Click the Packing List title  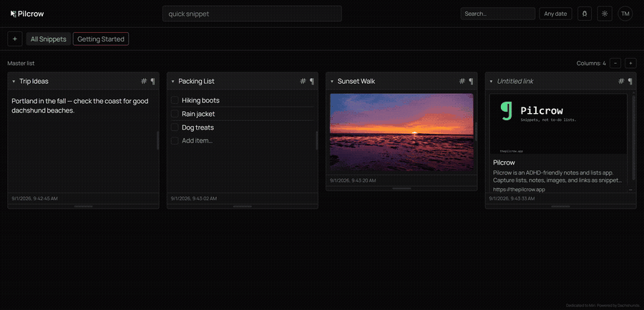196,81
